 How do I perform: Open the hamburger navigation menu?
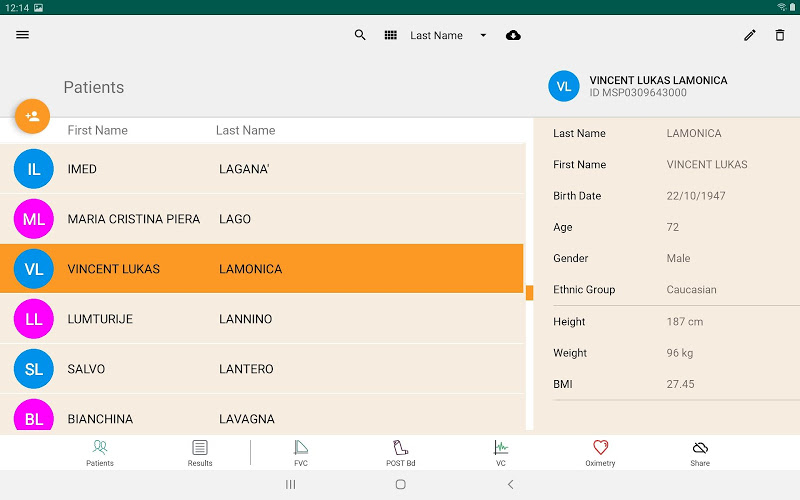click(22, 35)
